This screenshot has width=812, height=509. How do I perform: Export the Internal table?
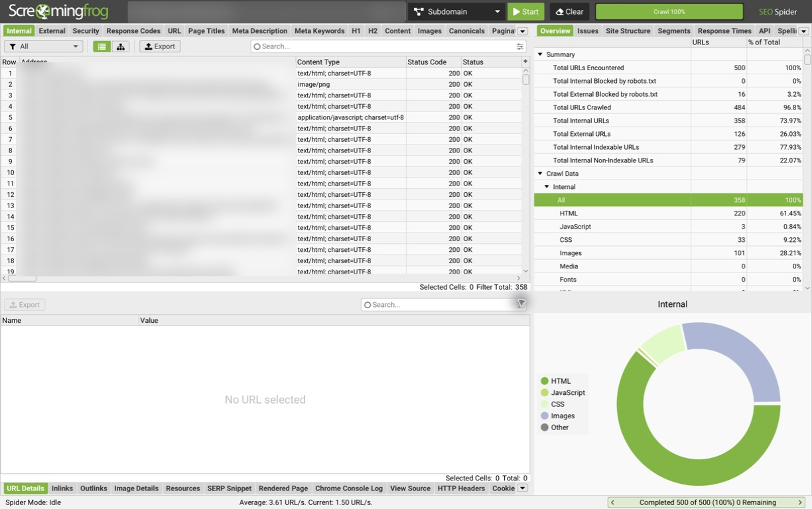point(160,46)
